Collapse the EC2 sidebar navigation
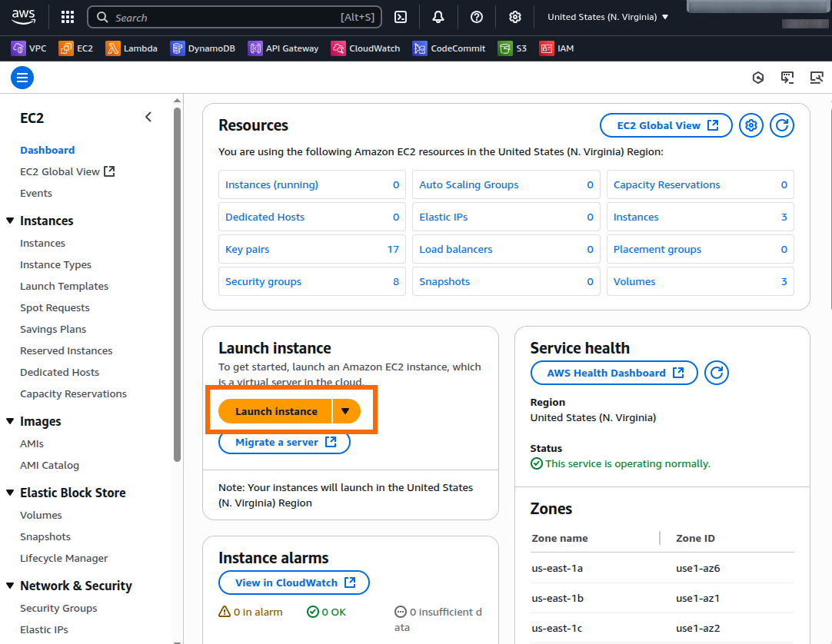Screen dimensions: 832x644 [148, 117]
